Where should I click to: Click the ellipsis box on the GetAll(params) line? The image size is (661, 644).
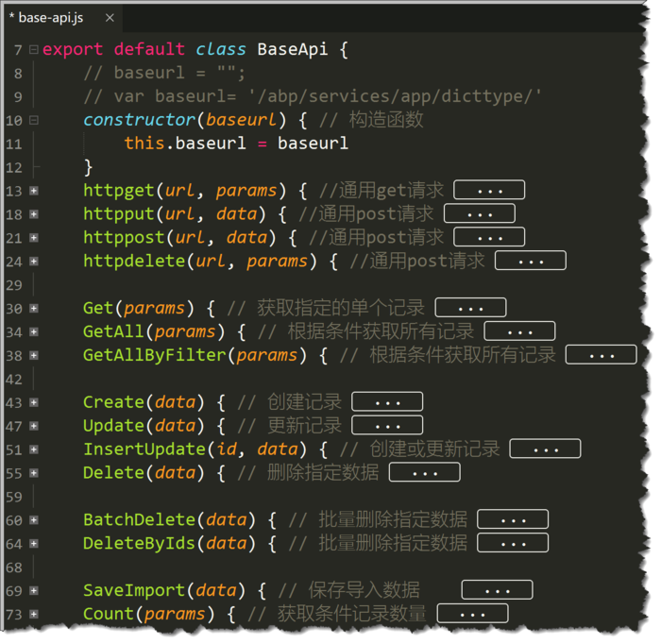(519, 330)
